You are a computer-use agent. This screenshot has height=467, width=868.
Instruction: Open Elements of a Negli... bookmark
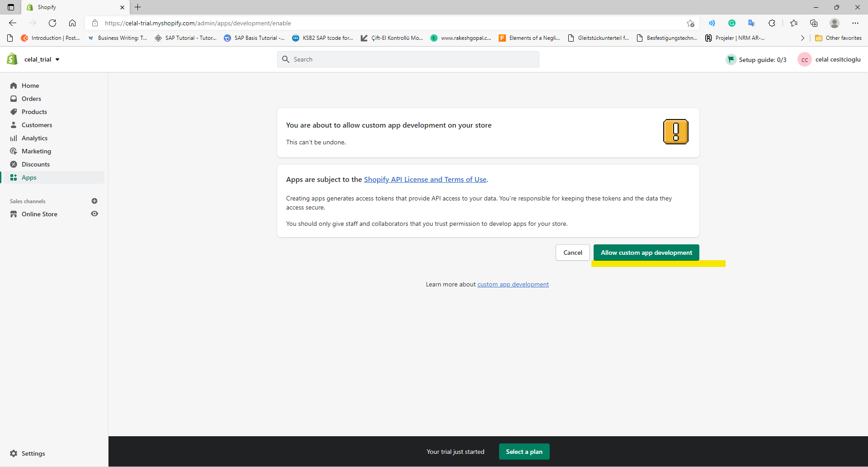pos(529,38)
